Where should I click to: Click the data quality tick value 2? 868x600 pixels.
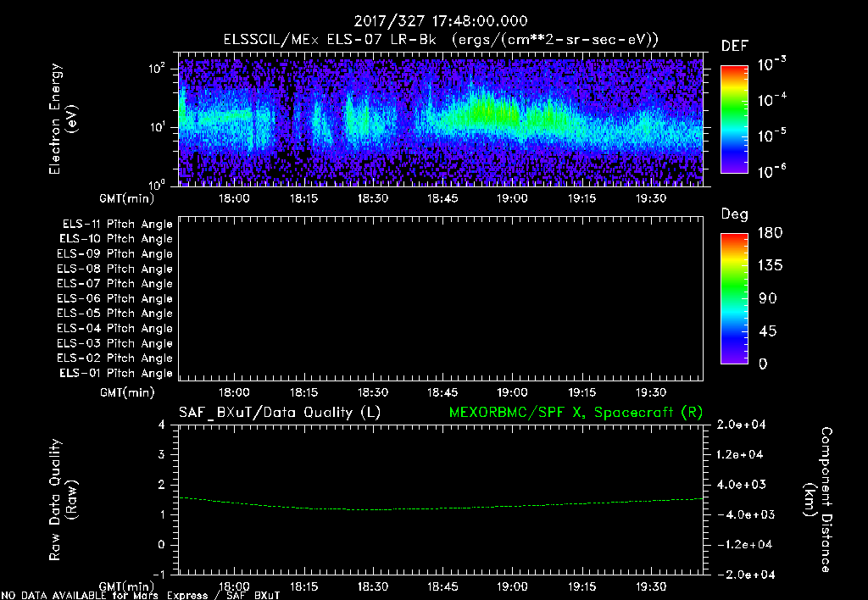pyautogui.click(x=162, y=484)
